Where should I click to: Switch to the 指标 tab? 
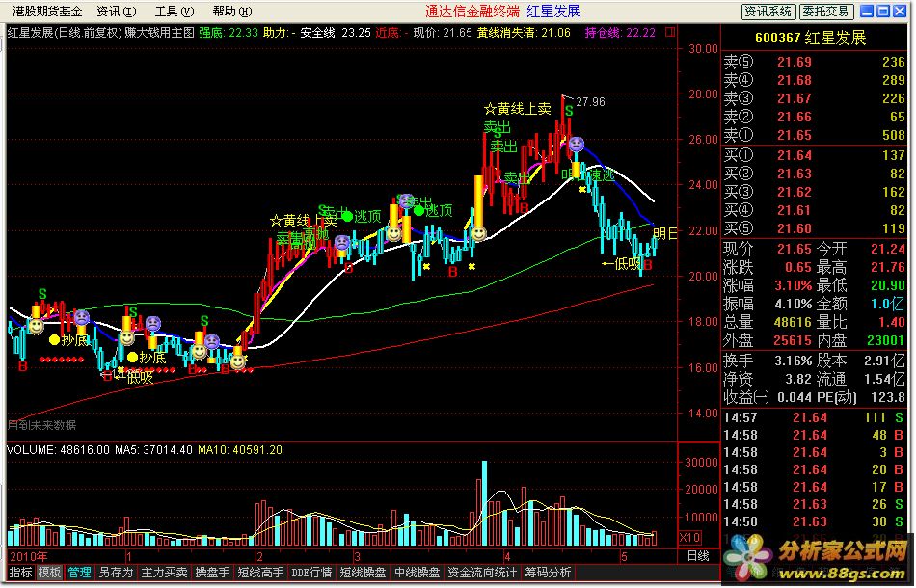20,573
